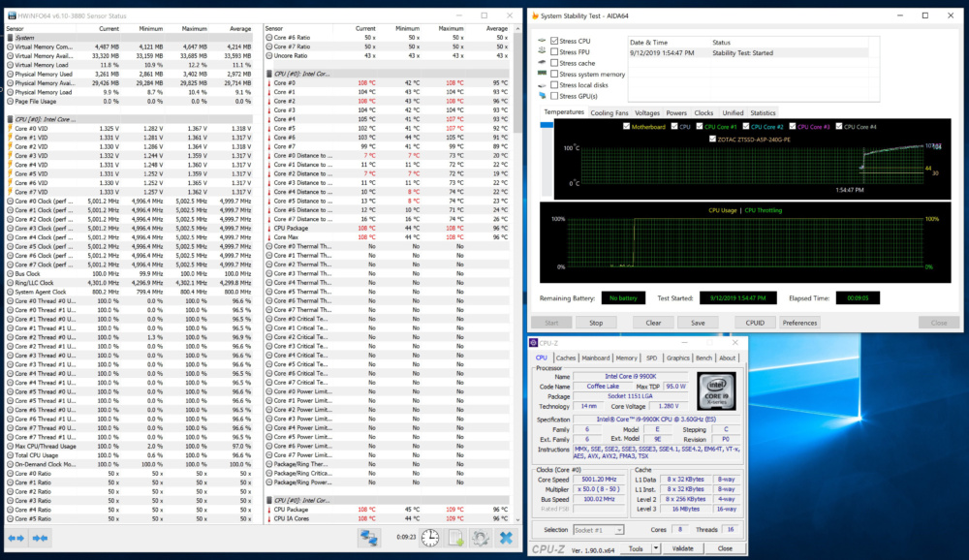Open Statistics tab in AIDA64
The height and width of the screenshot is (560, 969).
pyautogui.click(x=763, y=113)
